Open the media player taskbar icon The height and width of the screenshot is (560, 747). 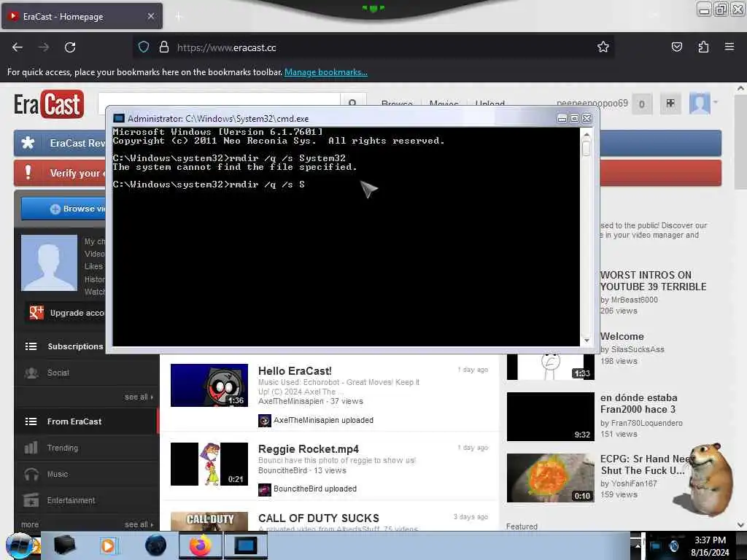tap(109, 545)
